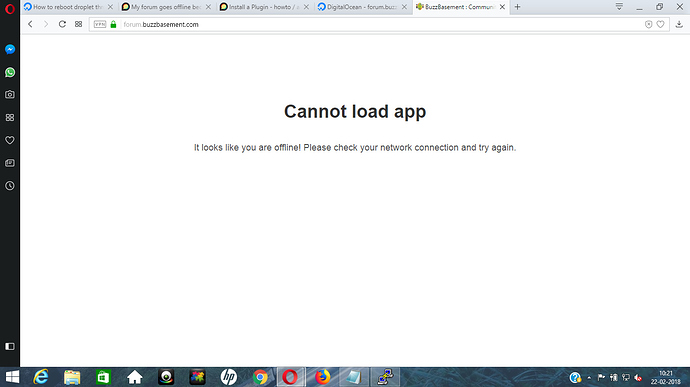Click the green secure padlock icon

(x=113, y=24)
